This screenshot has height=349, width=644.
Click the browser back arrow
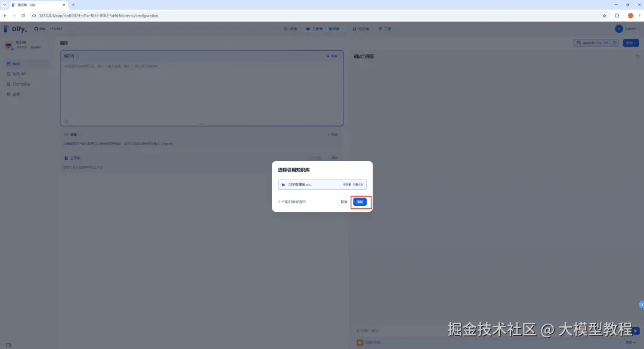point(5,16)
